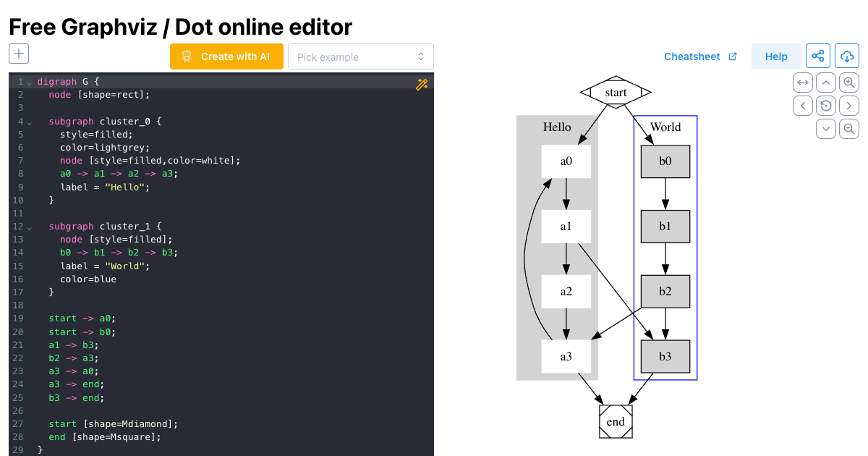
Task: Click the Create with AI button
Action: pyautogui.click(x=226, y=56)
